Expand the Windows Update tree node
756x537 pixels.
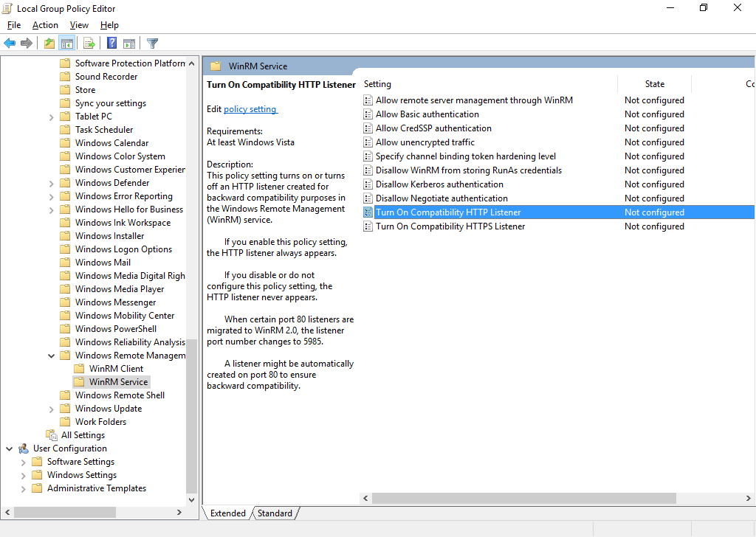pyautogui.click(x=51, y=409)
